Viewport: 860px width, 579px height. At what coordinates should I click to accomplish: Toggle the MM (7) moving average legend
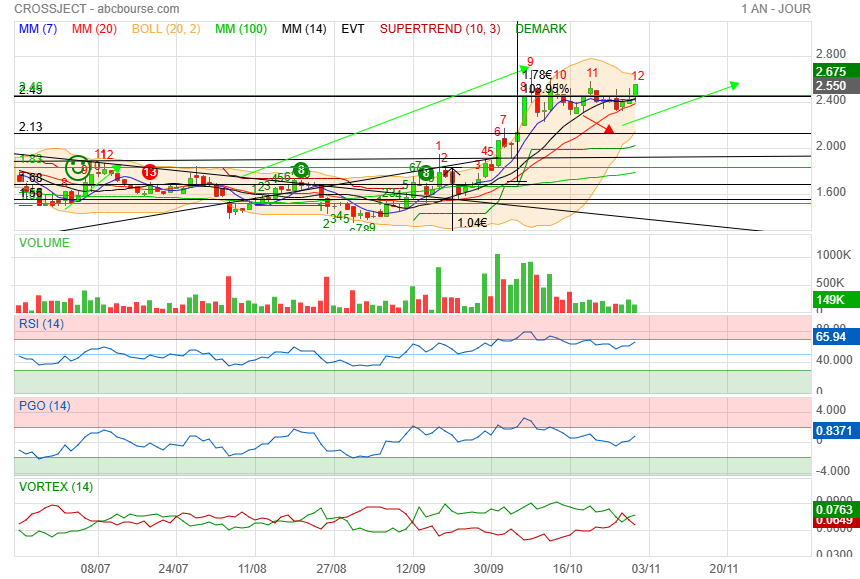point(38,29)
